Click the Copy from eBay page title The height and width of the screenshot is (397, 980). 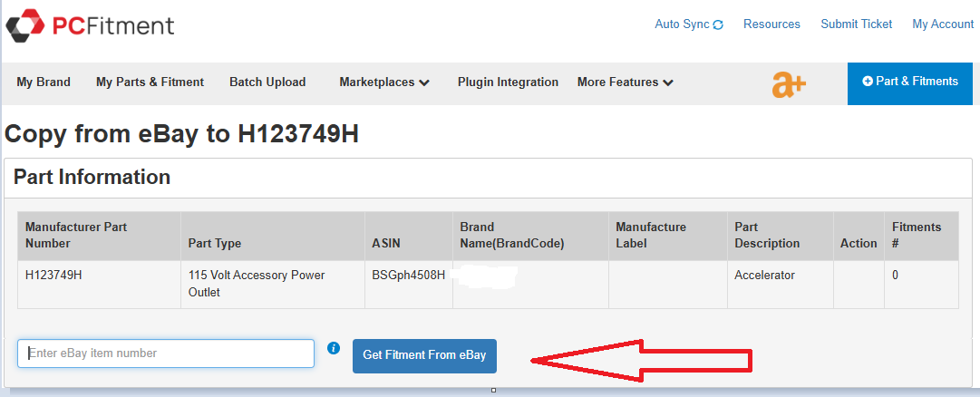pos(181,134)
